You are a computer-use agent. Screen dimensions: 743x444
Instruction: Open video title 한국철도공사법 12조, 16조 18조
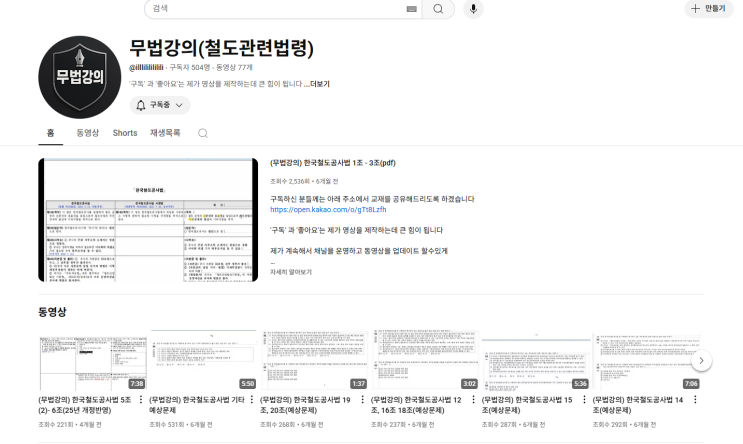tap(417, 405)
